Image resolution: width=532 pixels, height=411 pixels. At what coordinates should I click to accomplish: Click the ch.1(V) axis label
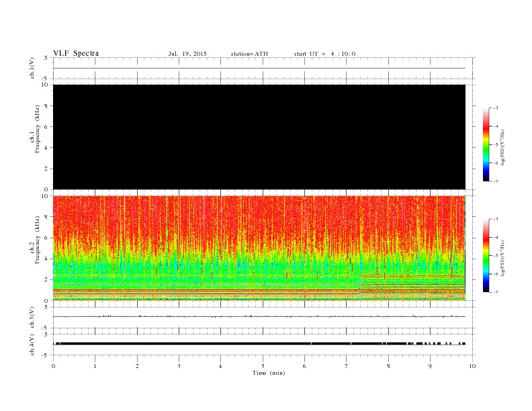32,68
